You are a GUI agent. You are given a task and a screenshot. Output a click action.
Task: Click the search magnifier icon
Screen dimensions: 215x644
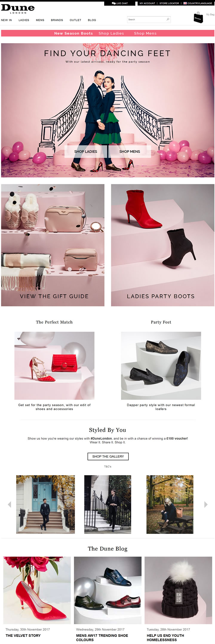(x=168, y=19)
